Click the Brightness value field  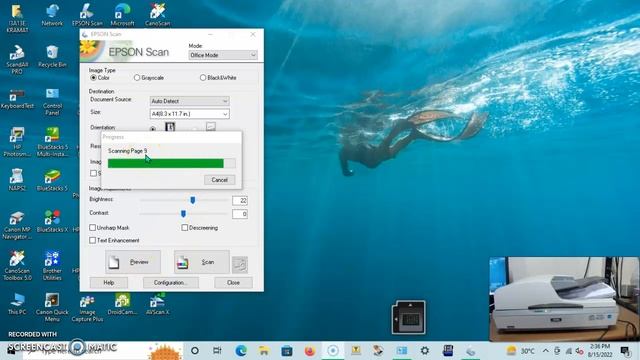coord(240,200)
